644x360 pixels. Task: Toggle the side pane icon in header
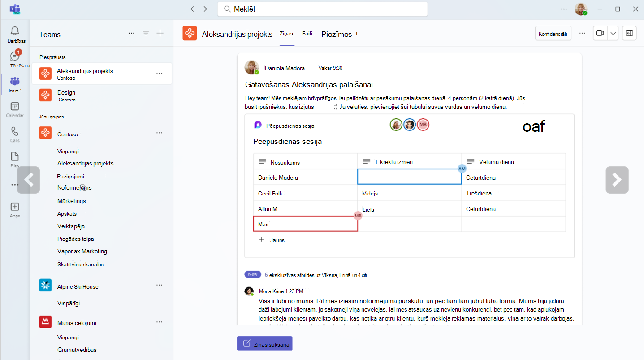coord(629,34)
